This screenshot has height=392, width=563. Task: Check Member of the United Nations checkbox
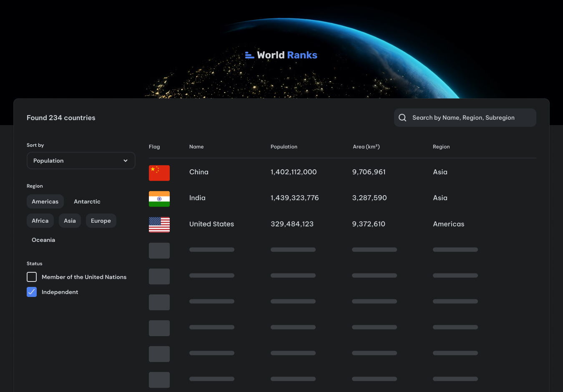point(32,277)
